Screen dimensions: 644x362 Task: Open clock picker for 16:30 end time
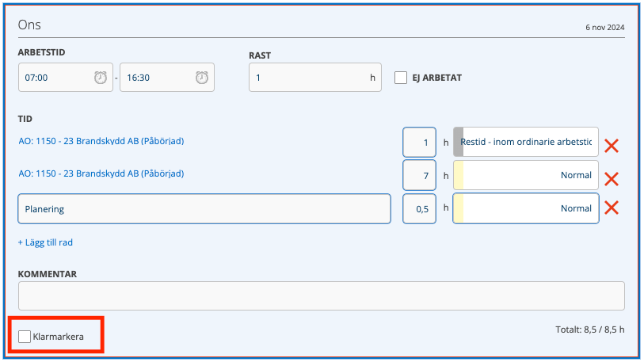(202, 78)
